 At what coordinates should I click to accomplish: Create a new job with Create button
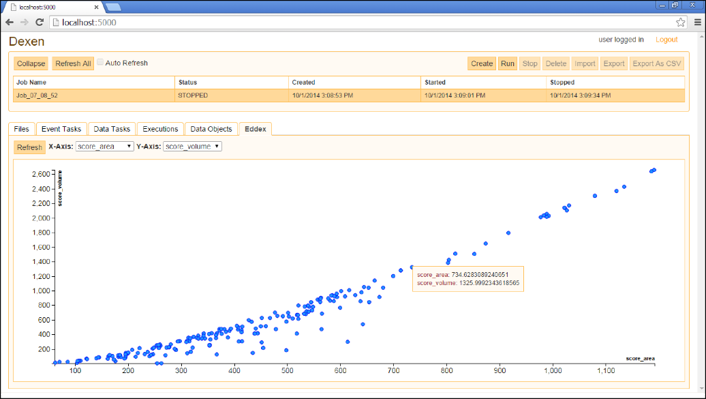tap(482, 63)
